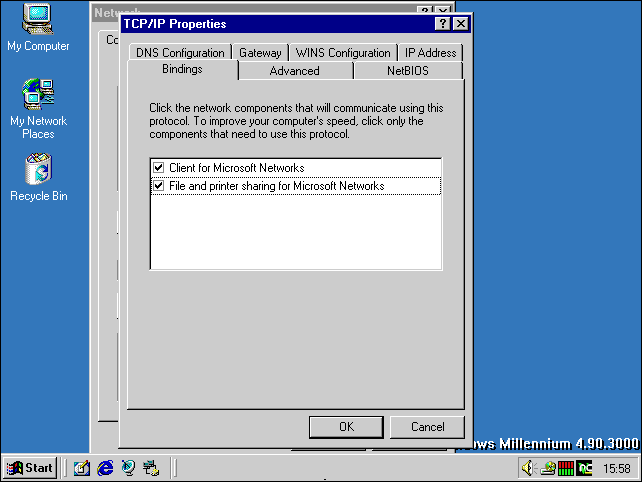This screenshot has width=642, height=482.
Task: Switch to the NetBIOS tab
Action: (408, 71)
